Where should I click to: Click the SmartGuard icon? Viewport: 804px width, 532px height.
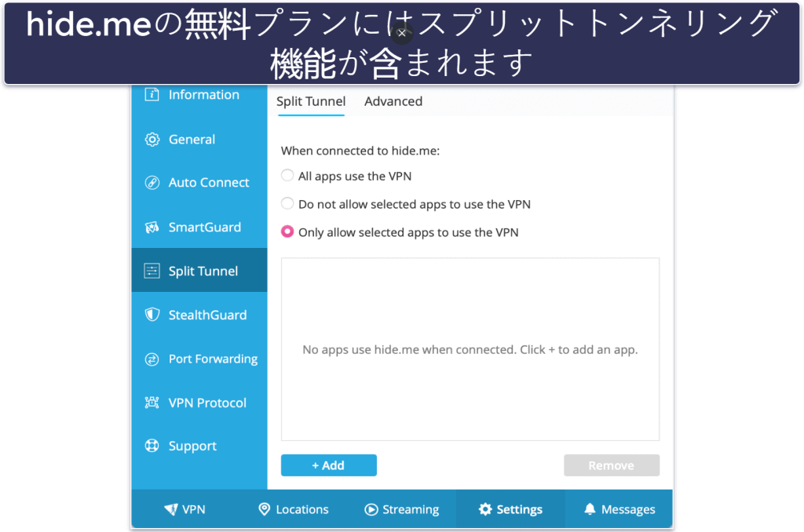coord(152,227)
